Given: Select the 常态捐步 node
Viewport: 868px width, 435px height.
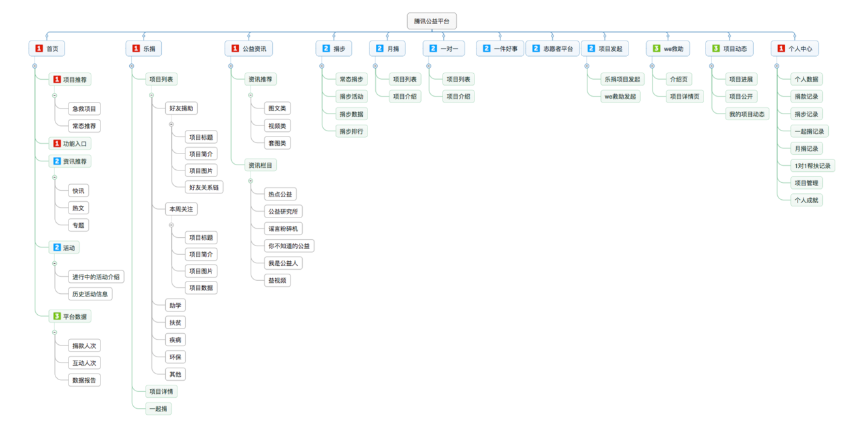Looking at the screenshot, I should 351,80.
